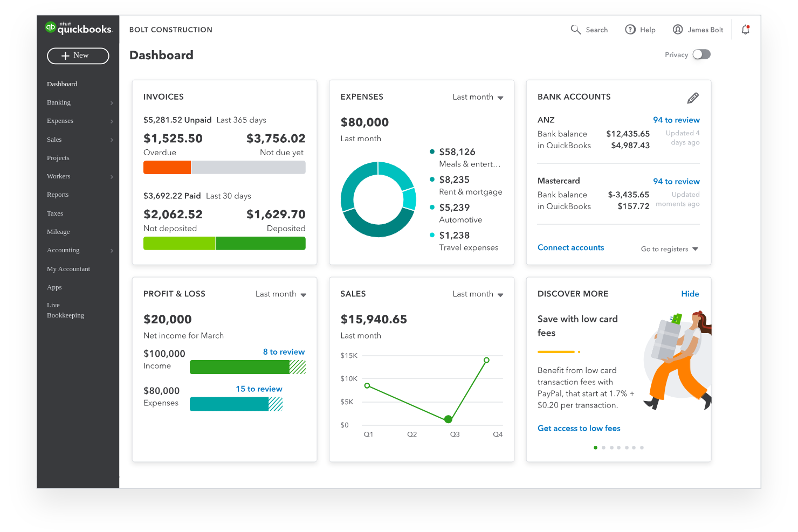
Task: Click the QuickBooks logo
Action: coord(79,27)
